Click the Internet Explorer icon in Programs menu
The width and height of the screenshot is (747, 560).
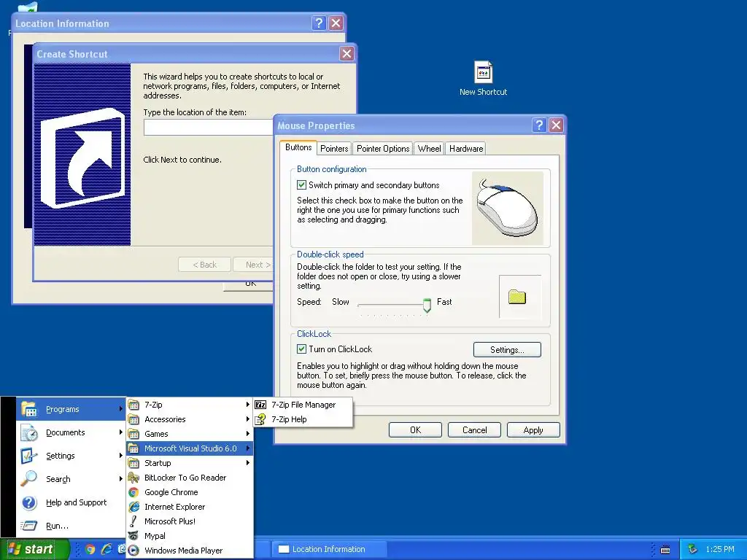click(x=134, y=507)
